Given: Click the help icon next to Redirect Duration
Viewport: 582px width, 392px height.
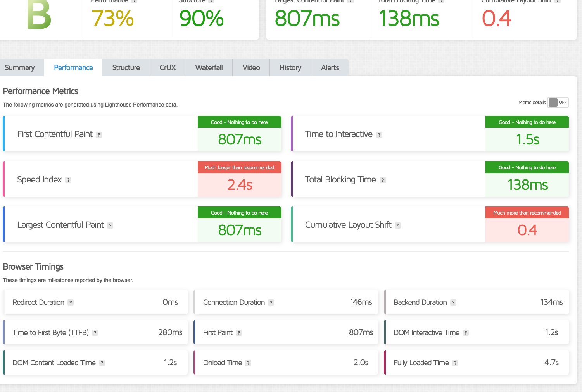Looking at the screenshot, I should coord(71,303).
